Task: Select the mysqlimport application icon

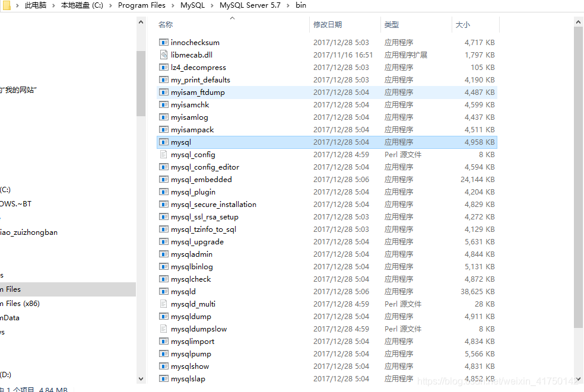Action: click(163, 341)
